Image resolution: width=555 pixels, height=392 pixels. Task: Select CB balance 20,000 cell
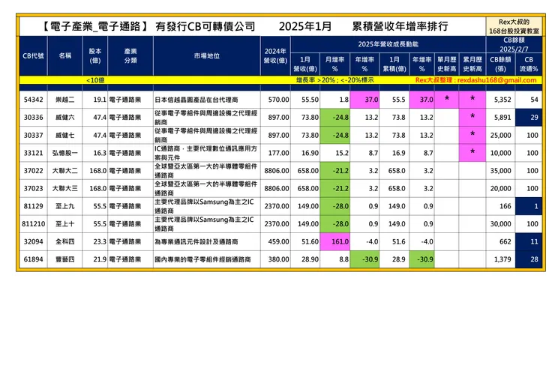tap(500, 188)
